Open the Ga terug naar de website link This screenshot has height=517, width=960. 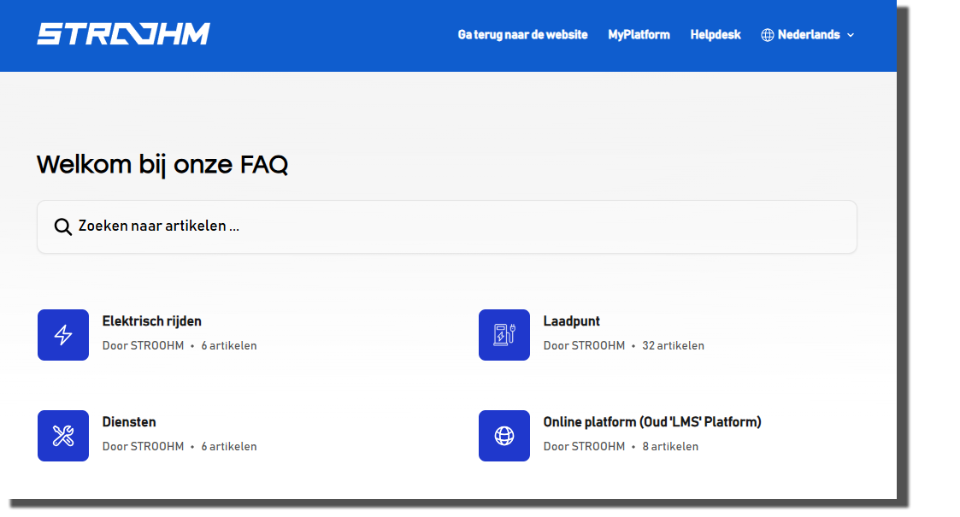(x=522, y=35)
